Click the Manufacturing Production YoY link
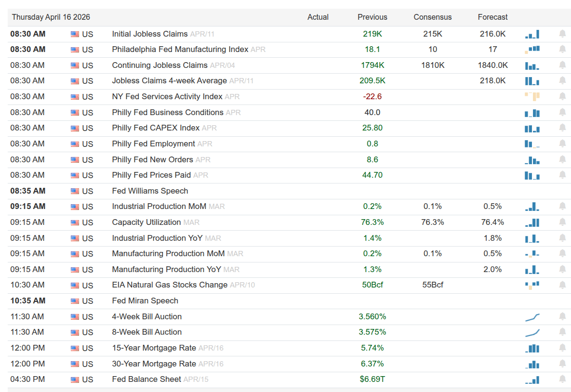 click(x=166, y=270)
